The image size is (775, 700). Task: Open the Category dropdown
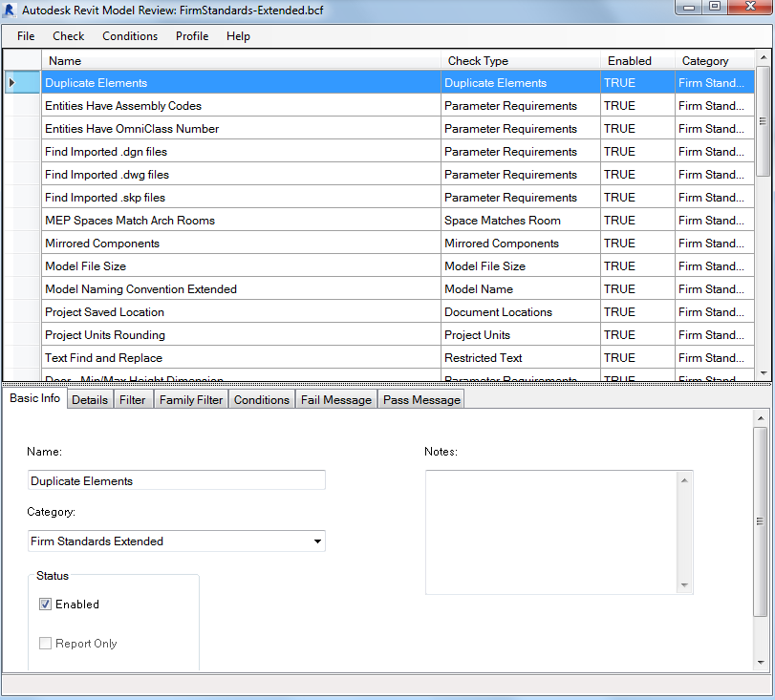click(317, 541)
